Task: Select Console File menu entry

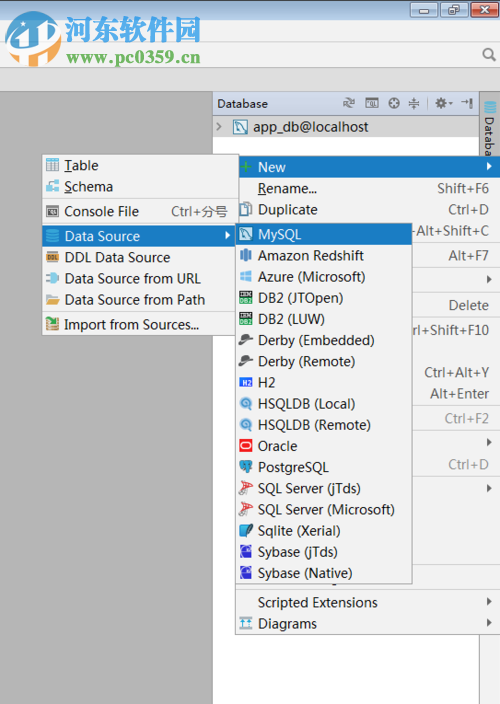Action: click(140, 211)
